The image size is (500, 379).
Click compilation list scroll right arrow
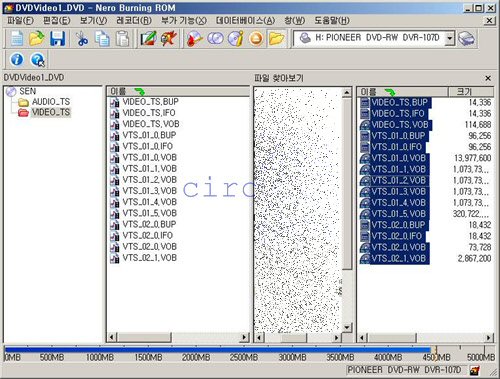244,337
